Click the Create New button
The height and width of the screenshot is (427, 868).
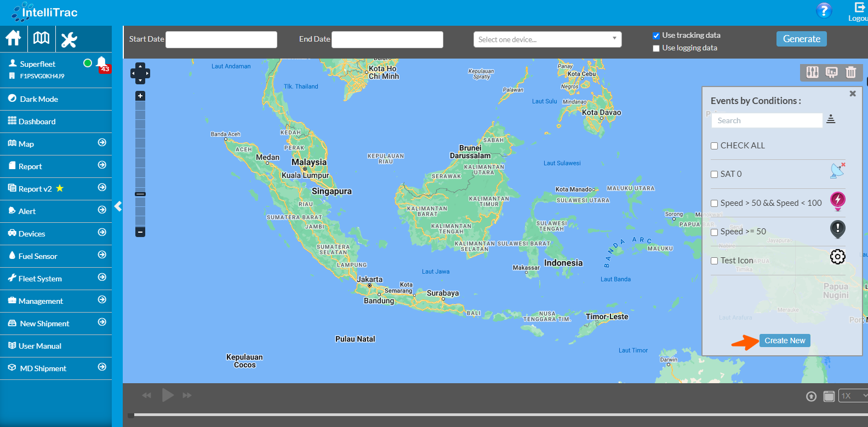point(785,341)
